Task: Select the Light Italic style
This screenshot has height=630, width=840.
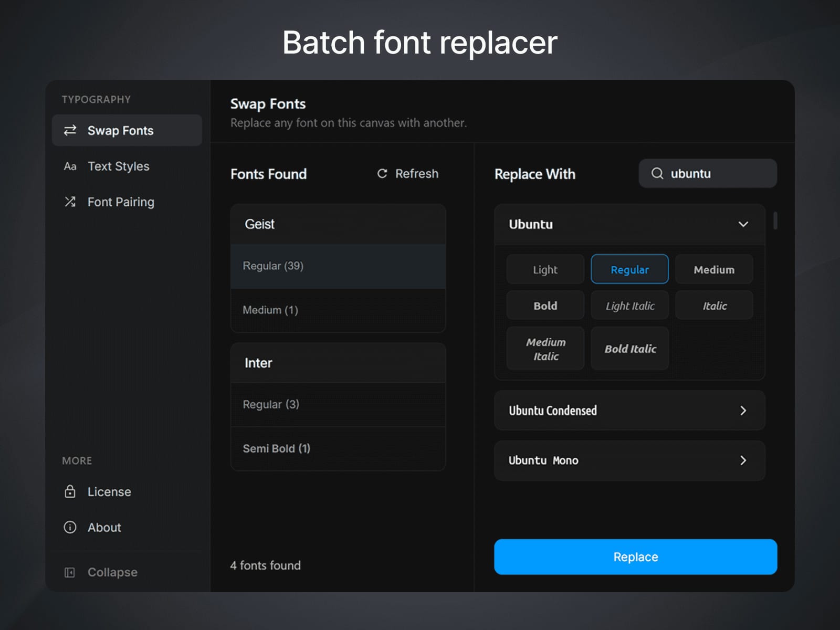Action: tap(629, 306)
